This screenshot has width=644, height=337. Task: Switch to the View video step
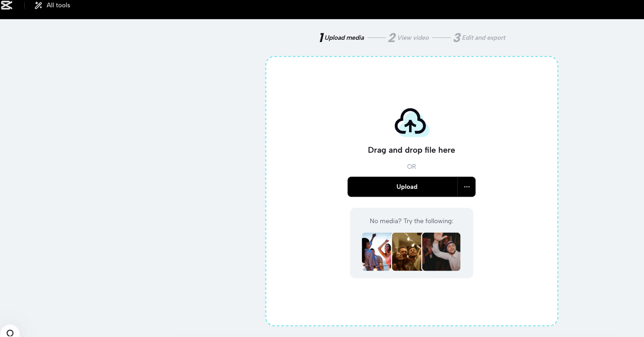[413, 37]
